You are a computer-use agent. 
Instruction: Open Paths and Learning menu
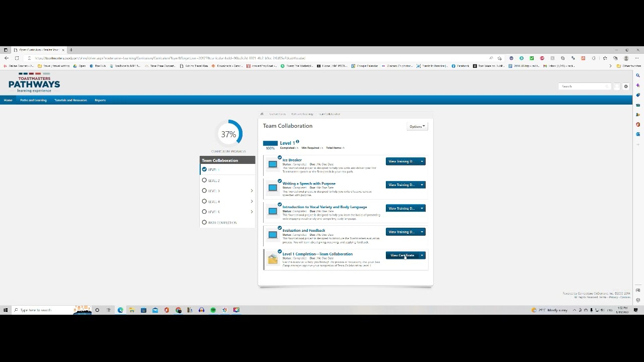[33, 100]
